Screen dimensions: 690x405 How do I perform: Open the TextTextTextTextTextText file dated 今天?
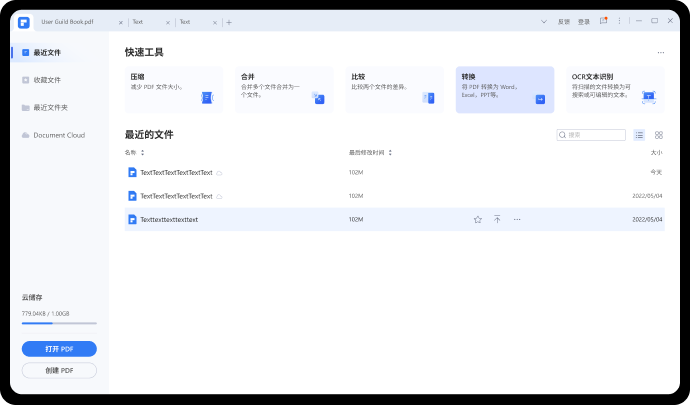[176, 173]
